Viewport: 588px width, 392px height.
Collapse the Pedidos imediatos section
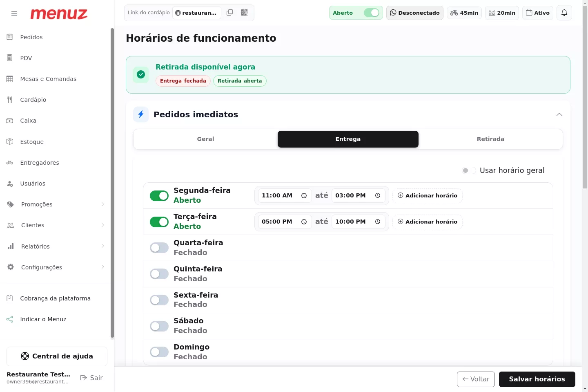tap(559, 114)
